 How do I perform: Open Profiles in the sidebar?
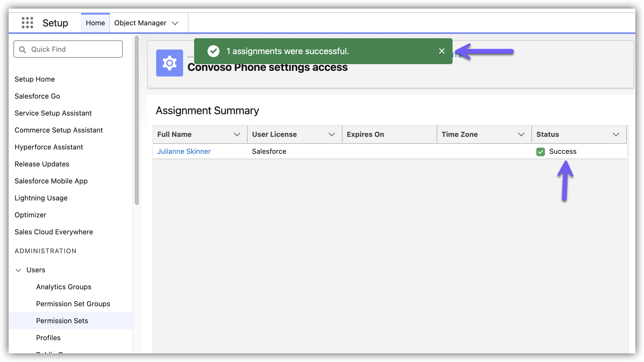(x=48, y=338)
